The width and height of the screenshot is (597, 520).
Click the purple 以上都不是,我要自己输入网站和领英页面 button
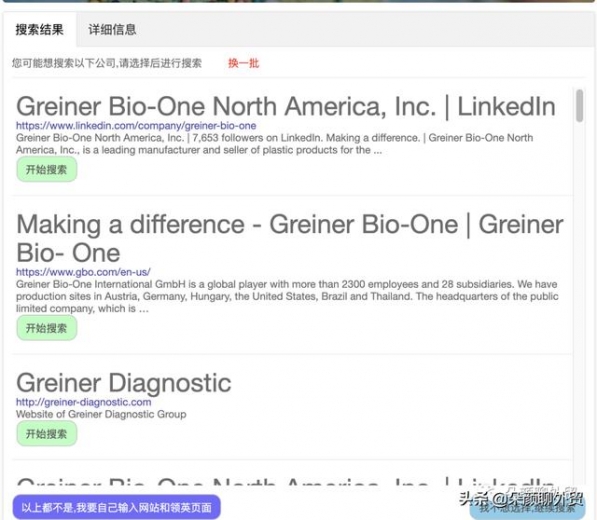pos(117,507)
